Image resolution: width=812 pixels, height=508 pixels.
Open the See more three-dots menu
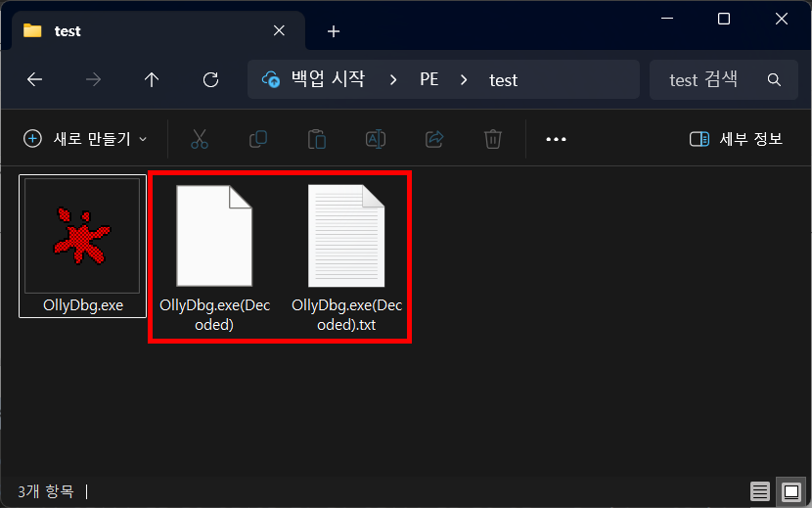pyautogui.click(x=556, y=139)
